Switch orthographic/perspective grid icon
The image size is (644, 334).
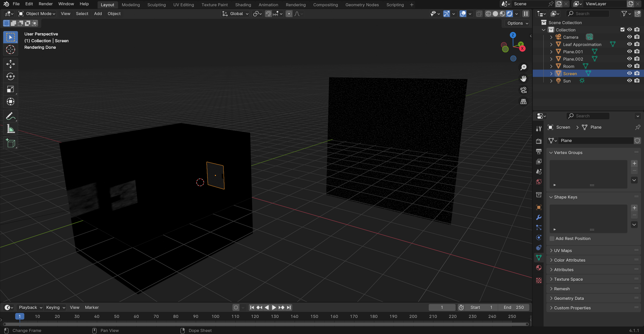pyautogui.click(x=523, y=102)
